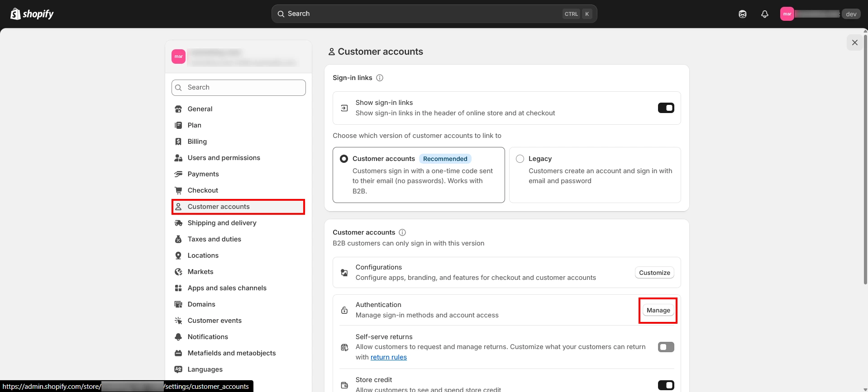This screenshot has height=392, width=868.
Task: Click the Customer events icon
Action: (178, 321)
